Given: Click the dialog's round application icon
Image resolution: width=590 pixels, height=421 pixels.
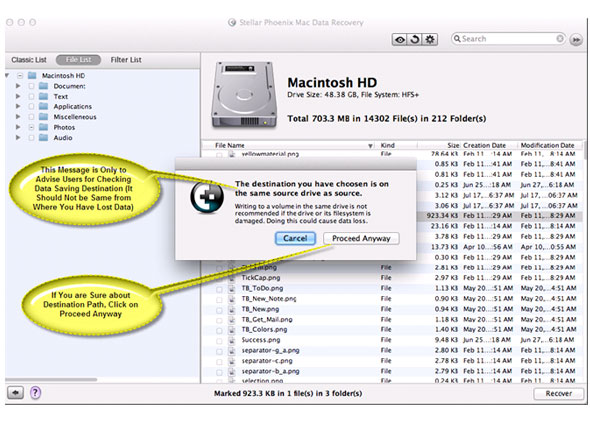Looking at the screenshot, I should click(207, 197).
